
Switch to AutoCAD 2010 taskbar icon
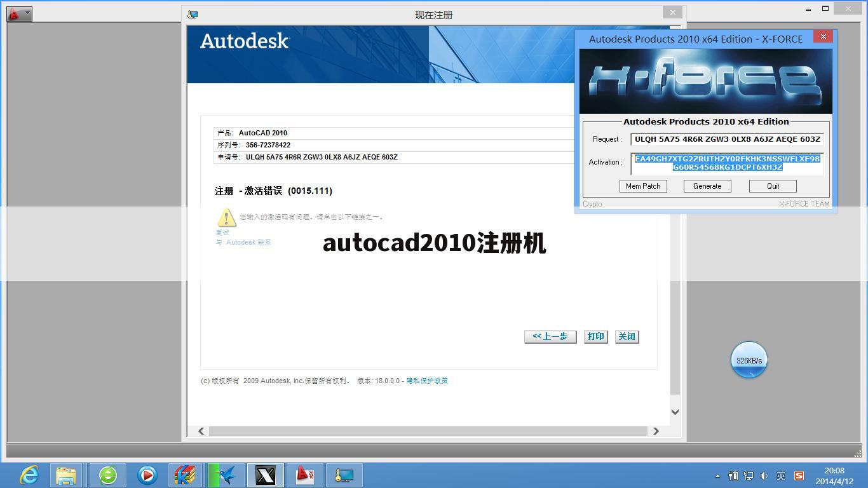pos(304,475)
